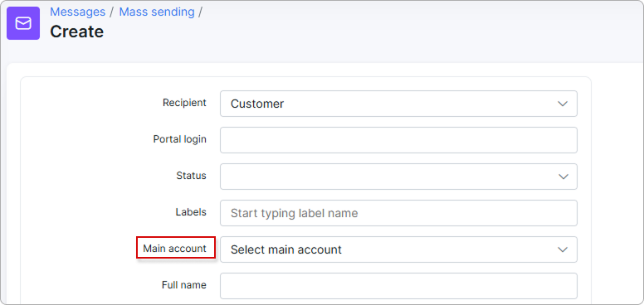The height and width of the screenshot is (305, 644).
Task: Expand the Status dropdown
Action: [x=398, y=177]
